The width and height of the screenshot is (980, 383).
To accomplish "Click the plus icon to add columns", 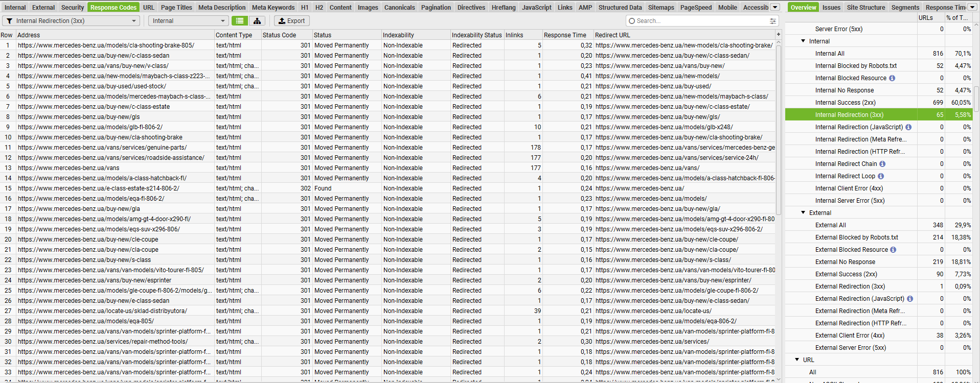I will (779, 35).
